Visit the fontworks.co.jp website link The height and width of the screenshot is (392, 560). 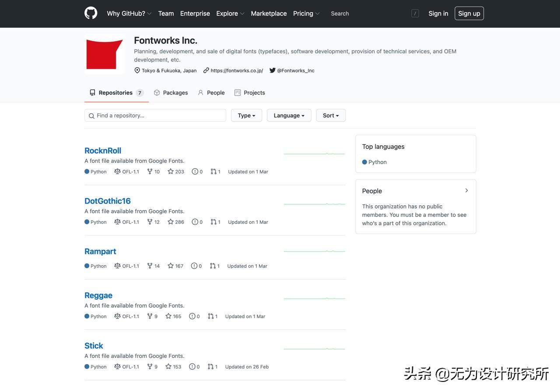[x=237, y=70]
